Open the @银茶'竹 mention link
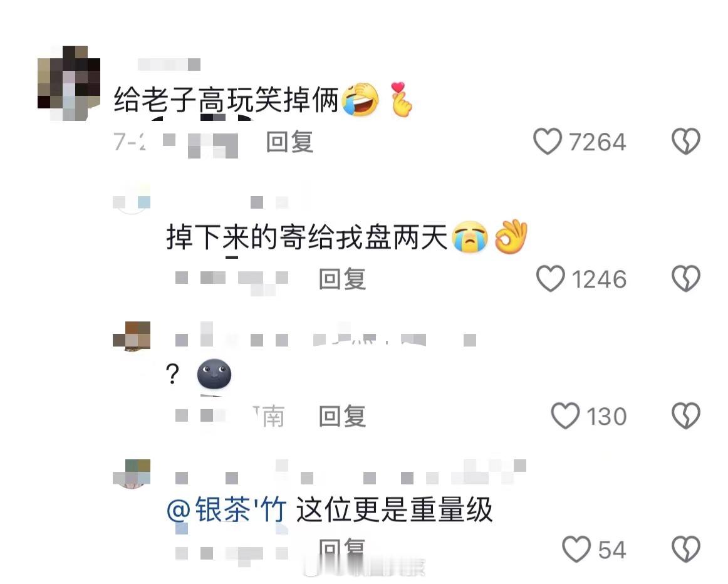 [x=226, y=509]
